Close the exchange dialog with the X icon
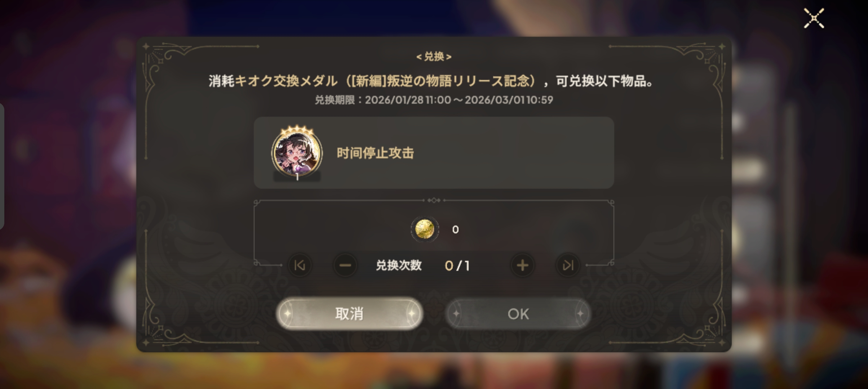The width and height of the screenshot is (868, 389). pyautogui.click(x=814, y=18)
